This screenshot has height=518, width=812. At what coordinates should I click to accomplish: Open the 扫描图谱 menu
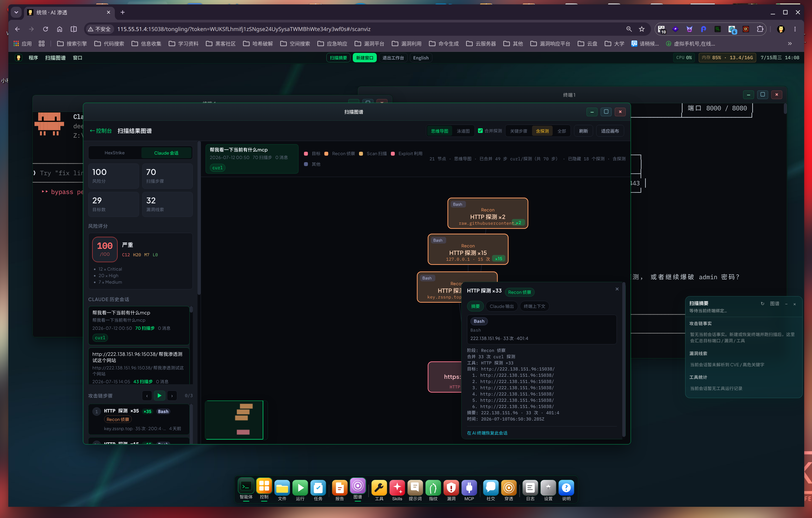[x=55, y=58]
